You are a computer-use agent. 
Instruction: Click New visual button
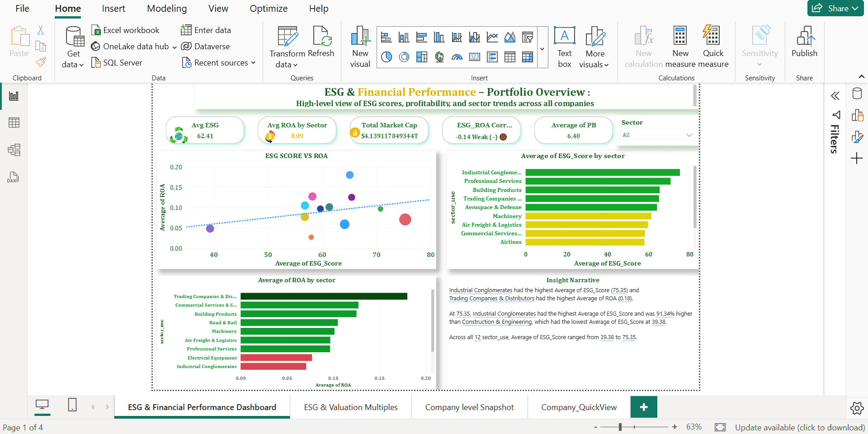[x=360, y=47]
